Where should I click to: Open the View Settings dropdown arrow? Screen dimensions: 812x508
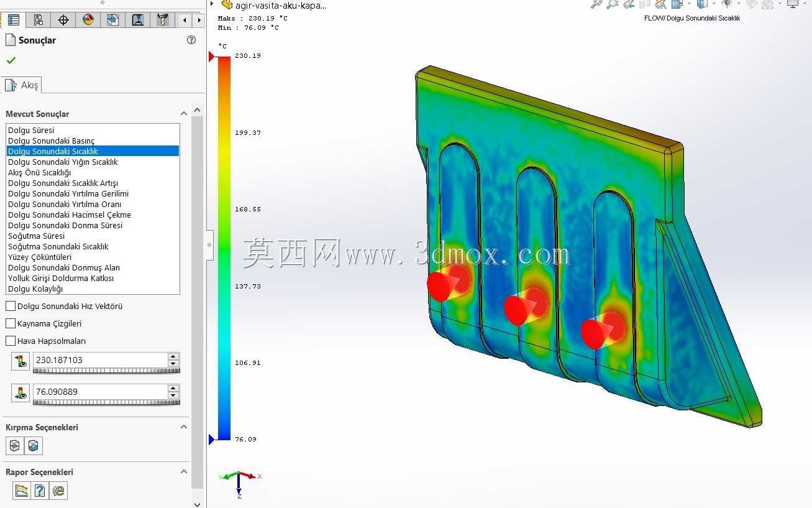(x=804, y=4)
